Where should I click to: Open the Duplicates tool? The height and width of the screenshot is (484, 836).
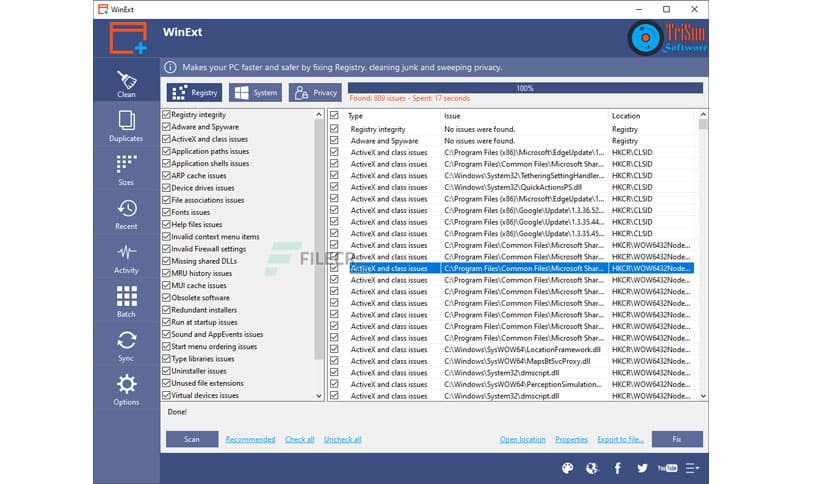[126, 126]
